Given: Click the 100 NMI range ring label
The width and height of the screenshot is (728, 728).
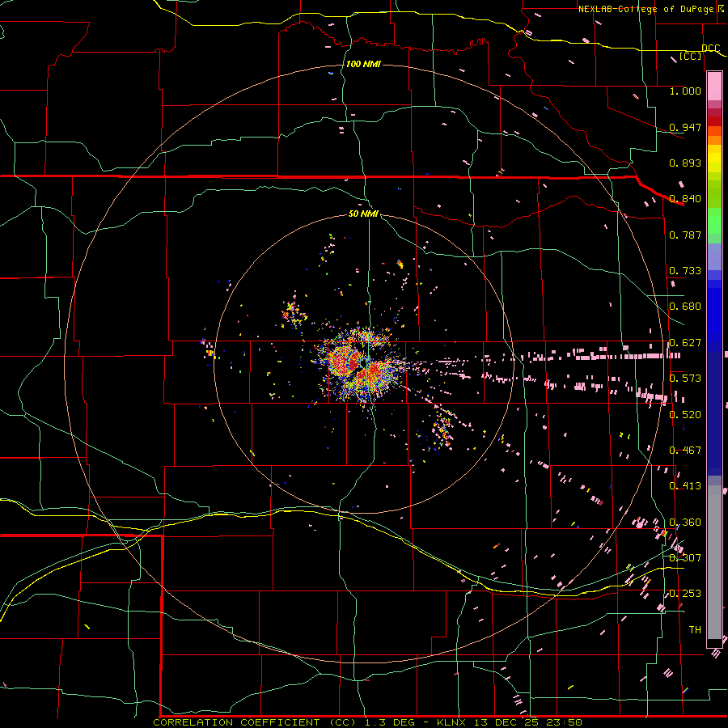Looking at the screenshot, I should 363,64.
